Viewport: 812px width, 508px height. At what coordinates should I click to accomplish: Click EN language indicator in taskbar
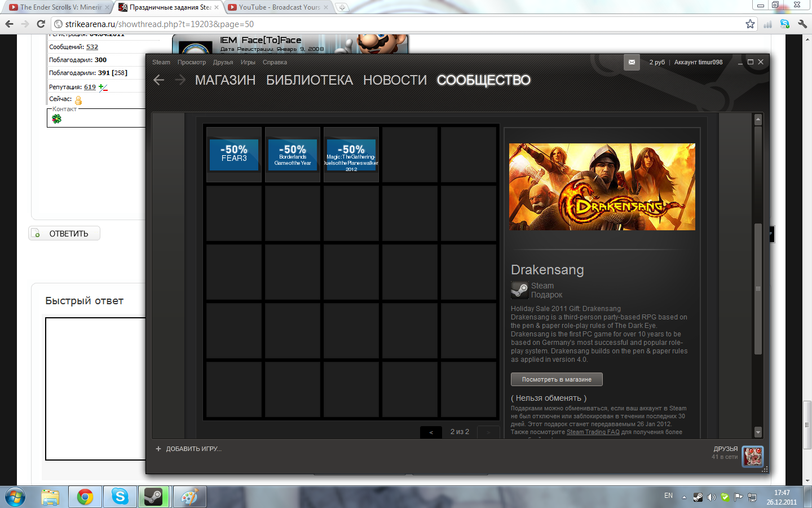(668, 496)
